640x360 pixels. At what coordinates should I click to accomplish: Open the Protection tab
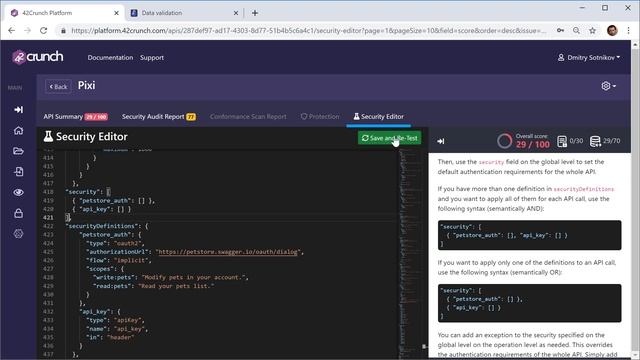320,117
